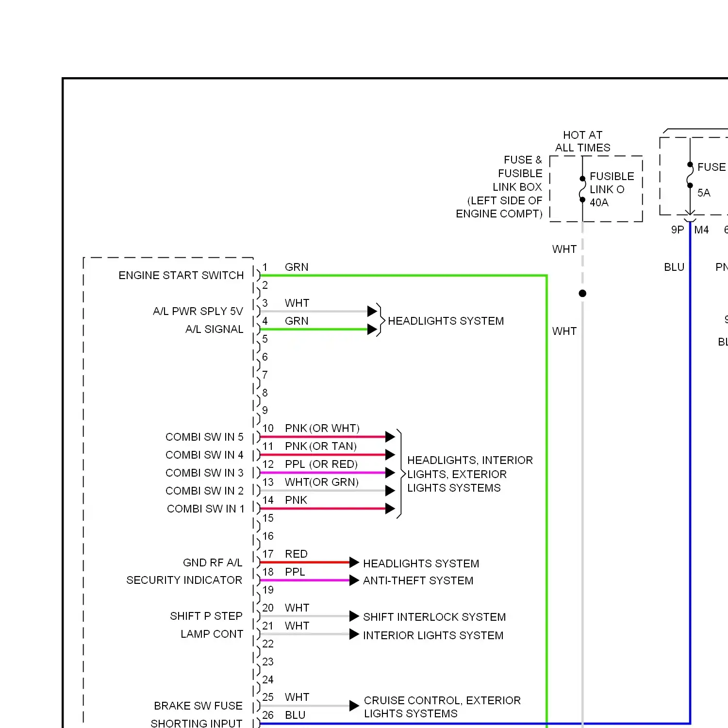Click the arrowhead on pin 3 WHT wire

[x=372, y=311]
